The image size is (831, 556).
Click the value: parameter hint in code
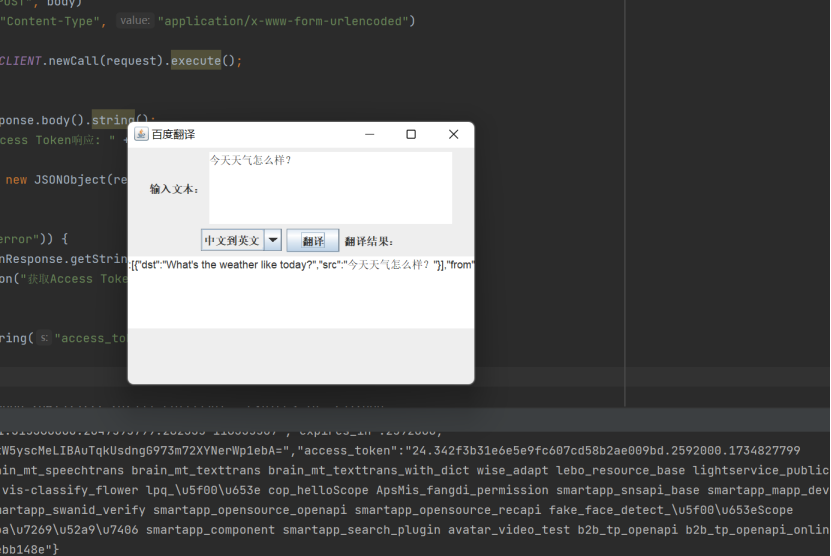click(135, 21)
